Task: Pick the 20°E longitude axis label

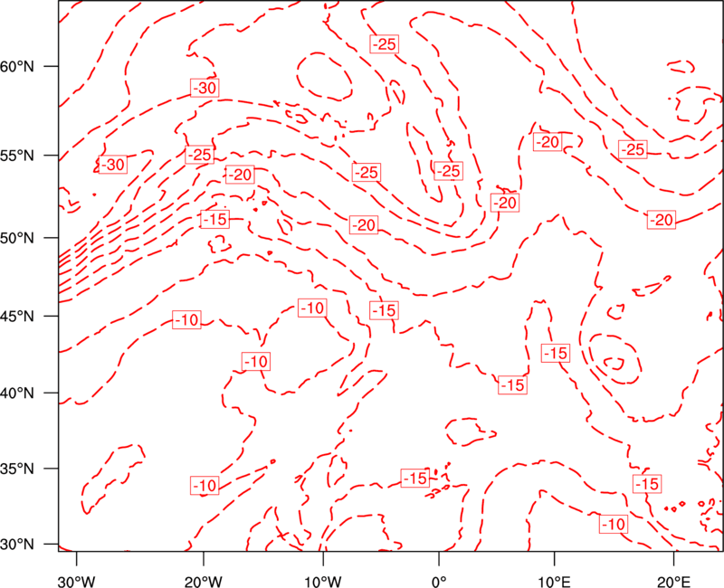Action: click(x=673, y=581)
